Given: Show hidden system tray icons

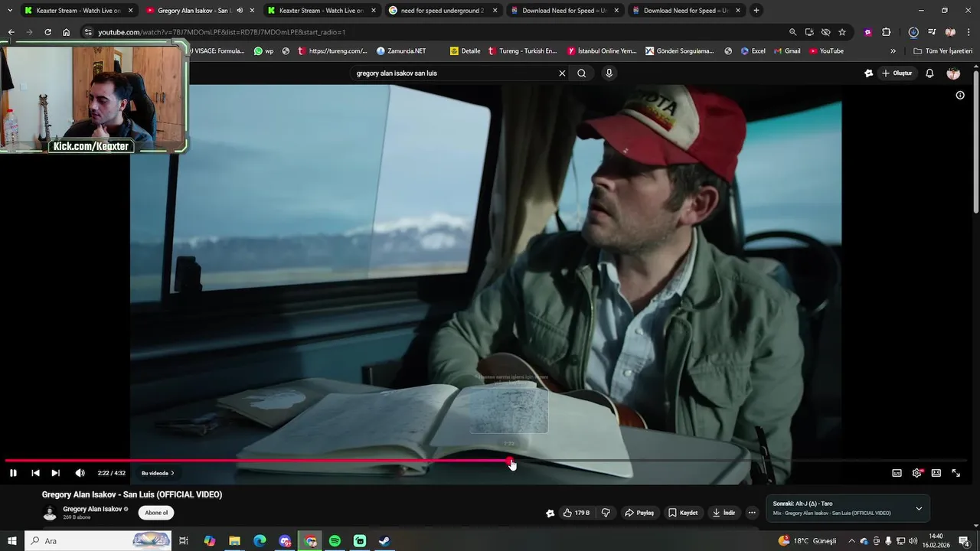Looking at the screenshot, I should click(851, 541).
